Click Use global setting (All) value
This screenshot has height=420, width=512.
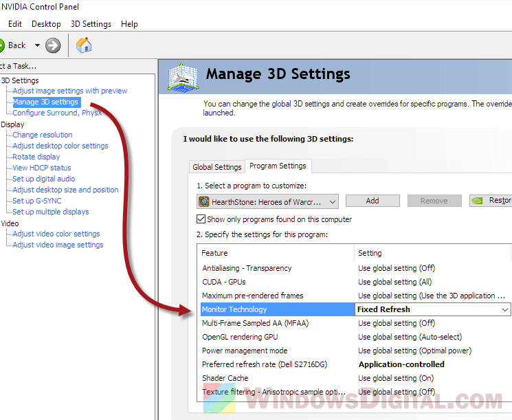[394, 282]
